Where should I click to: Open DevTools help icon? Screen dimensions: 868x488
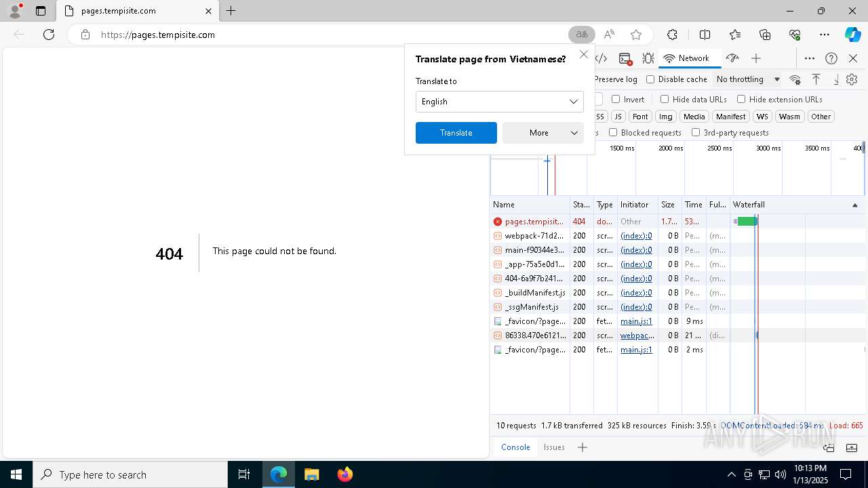pos(831,58)
